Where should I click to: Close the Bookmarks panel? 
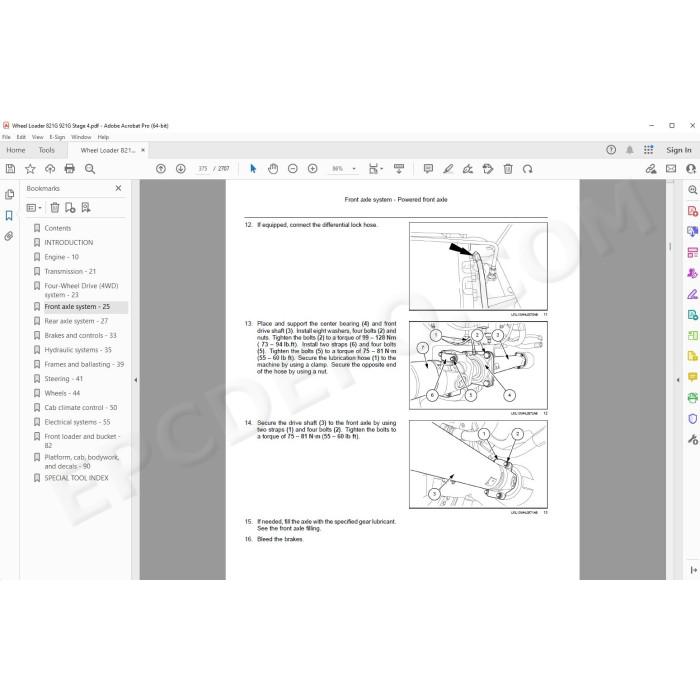pyautogui.click(x=118, y=188)
